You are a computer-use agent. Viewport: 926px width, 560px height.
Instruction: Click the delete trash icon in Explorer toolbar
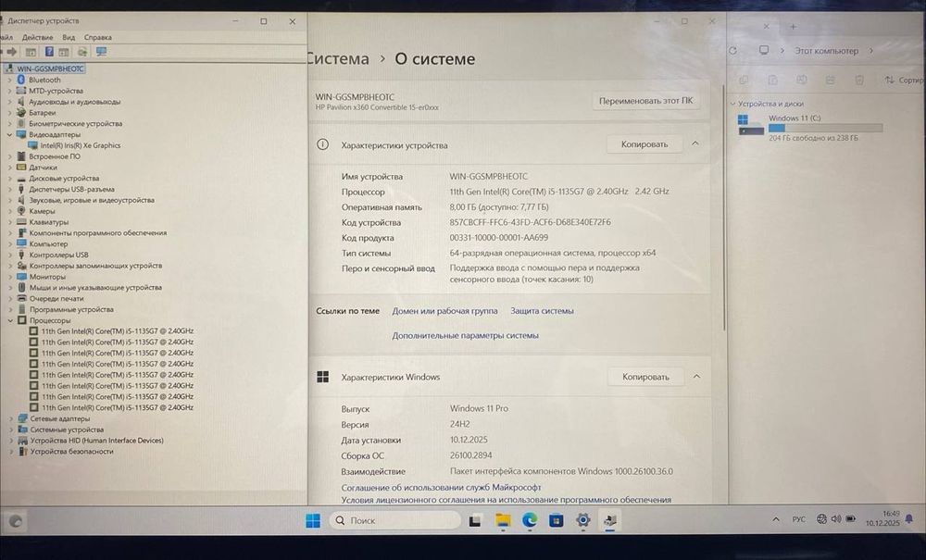pyautogui.click(x=859, y=80)
